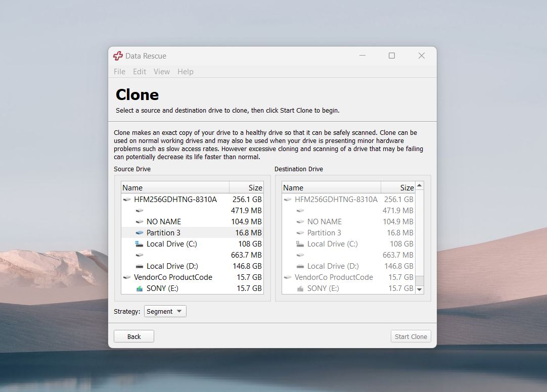This screenshot has height=392, width=547.
Task: Click HFM256GDHTNG-8310A drive icon in Destination Drive
Action: click(x=288, y=200)
